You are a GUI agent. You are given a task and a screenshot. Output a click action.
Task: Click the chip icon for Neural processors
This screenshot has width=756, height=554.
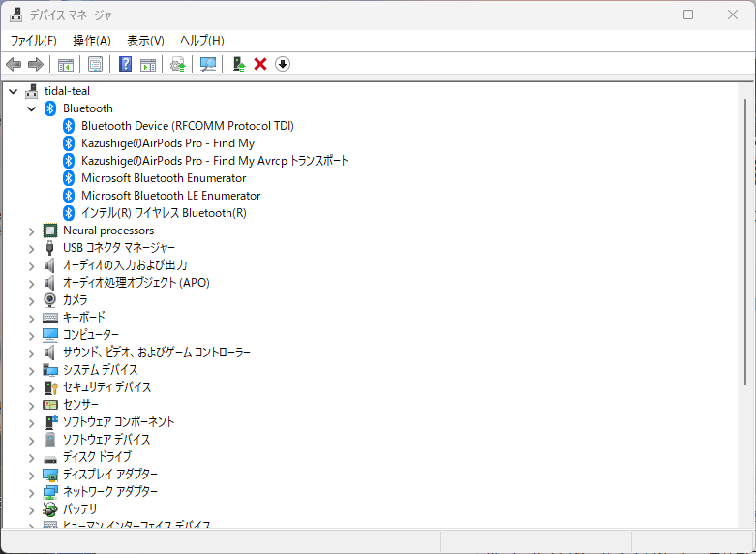50,231
